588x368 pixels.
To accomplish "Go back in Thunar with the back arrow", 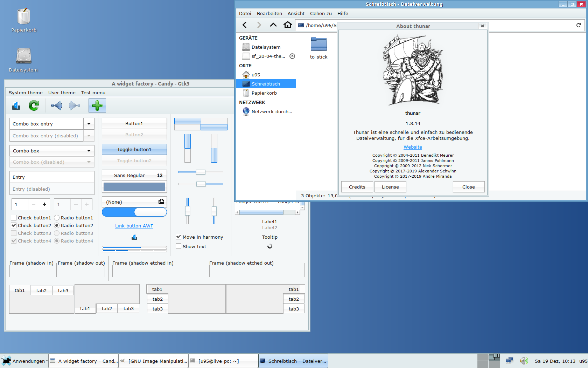I will [245, 25].
